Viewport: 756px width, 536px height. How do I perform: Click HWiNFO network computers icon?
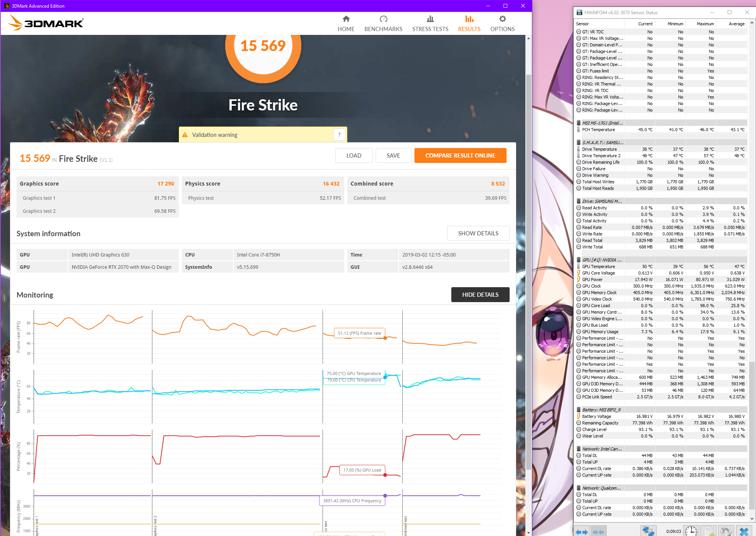pyautogui.click(x=649, y=531)
